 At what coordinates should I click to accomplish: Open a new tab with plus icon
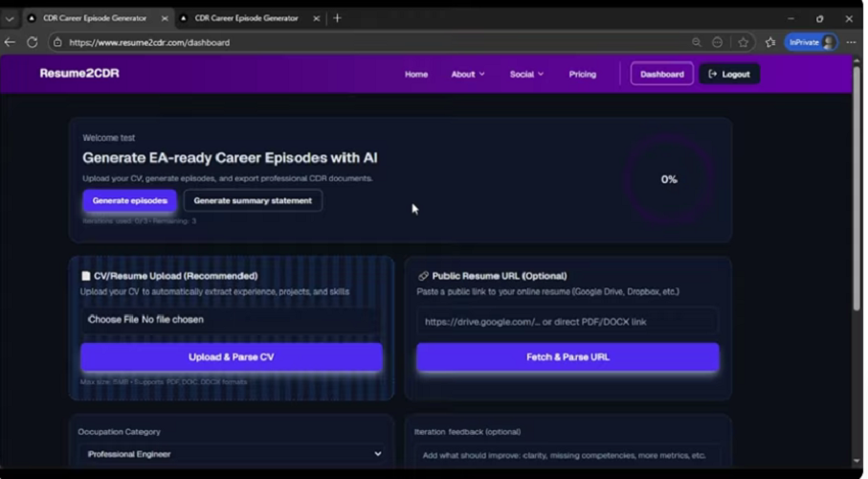[x=337, y=18]
